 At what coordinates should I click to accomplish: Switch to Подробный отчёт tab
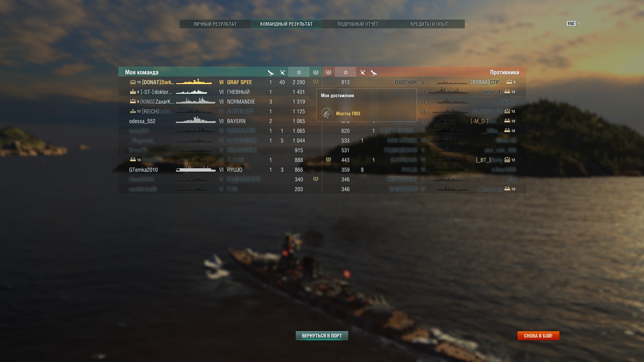[358, 24]
